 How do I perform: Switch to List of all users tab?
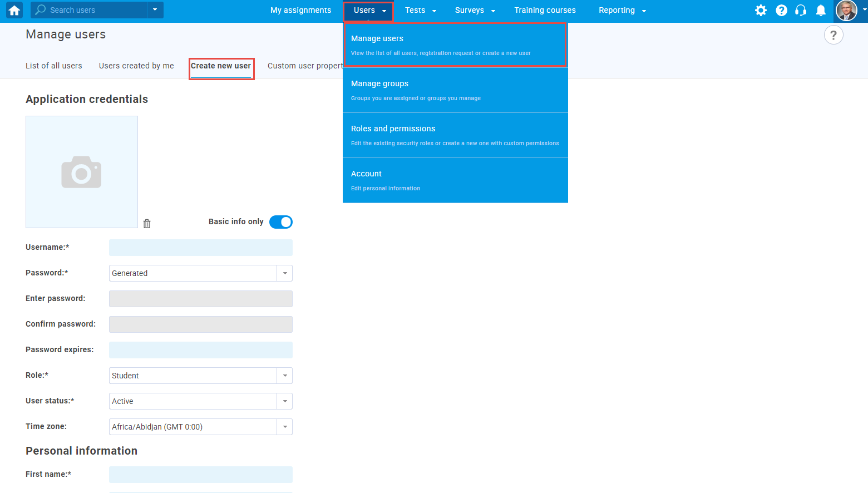[x=54, y=66]
